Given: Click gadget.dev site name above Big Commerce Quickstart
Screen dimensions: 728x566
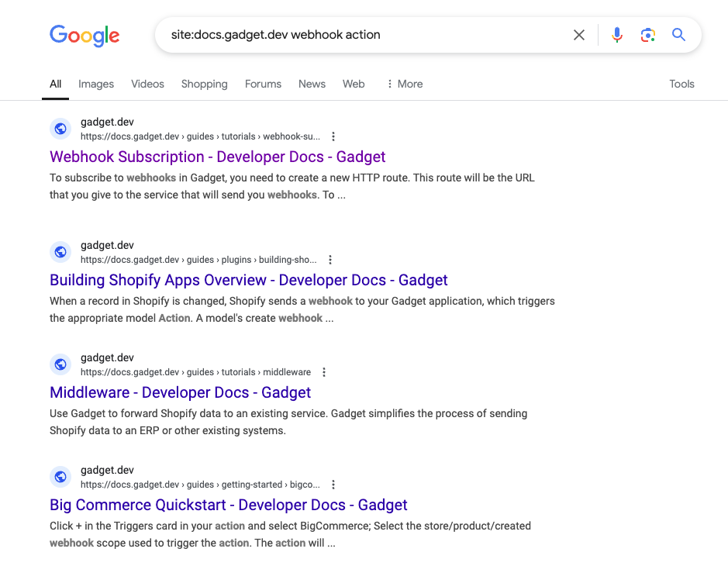Looking at the screenshot, I should pos(107,471).
